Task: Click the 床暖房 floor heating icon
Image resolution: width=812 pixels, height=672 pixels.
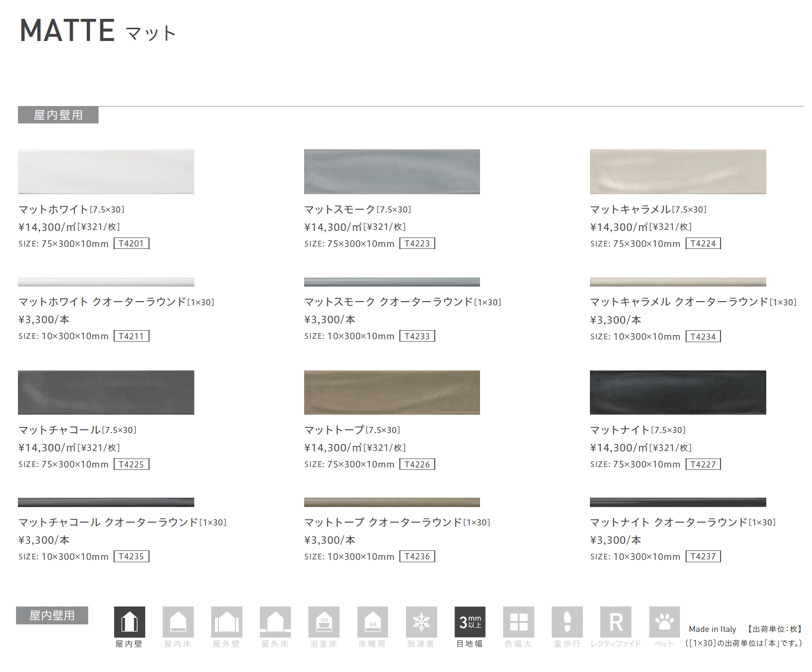Action: tap(373, 622)
